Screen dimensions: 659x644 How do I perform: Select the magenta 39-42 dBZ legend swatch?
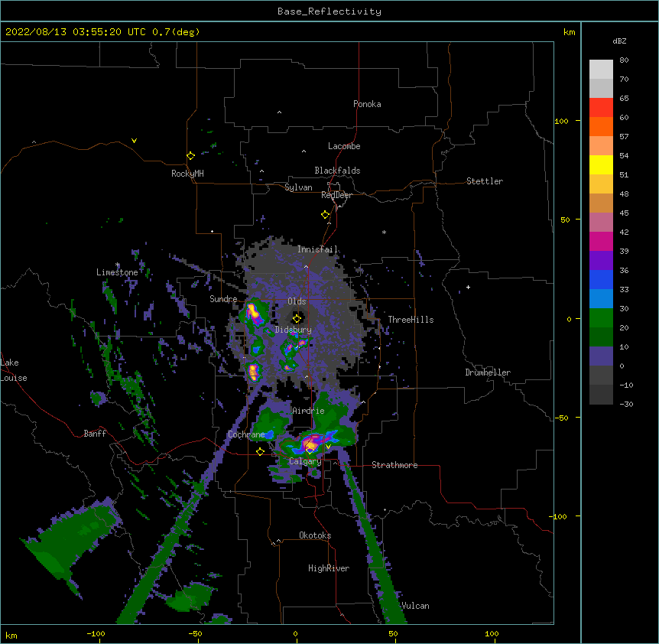[601, 242]
